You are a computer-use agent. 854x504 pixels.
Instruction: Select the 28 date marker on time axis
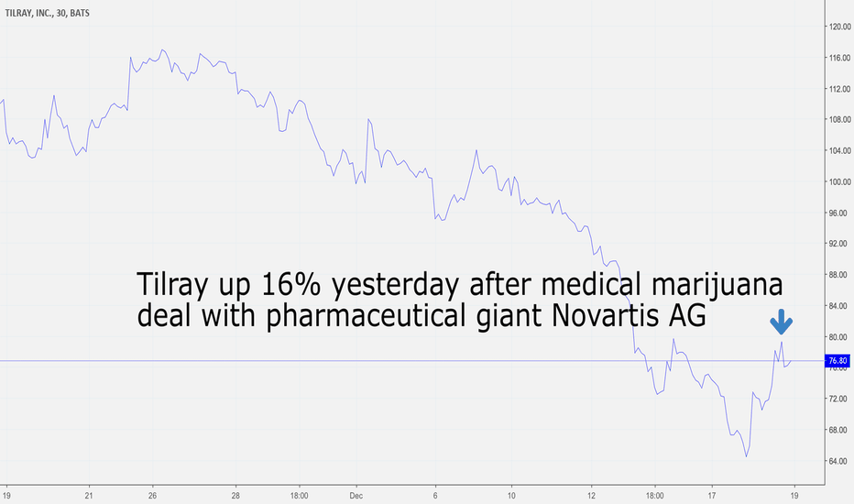click(235, 495)
